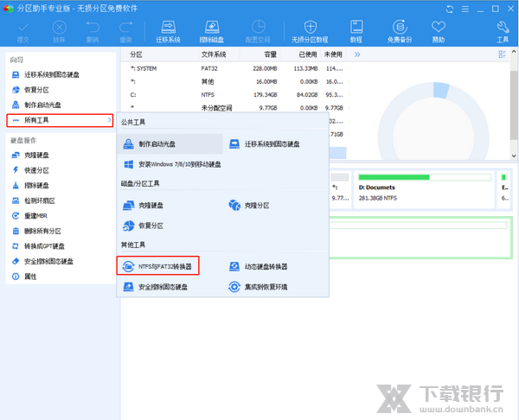Choose 克隆分区 in the popup menu
Image resolution: width=519 pixels, height=420 pixels.
(x=249, y=206)
